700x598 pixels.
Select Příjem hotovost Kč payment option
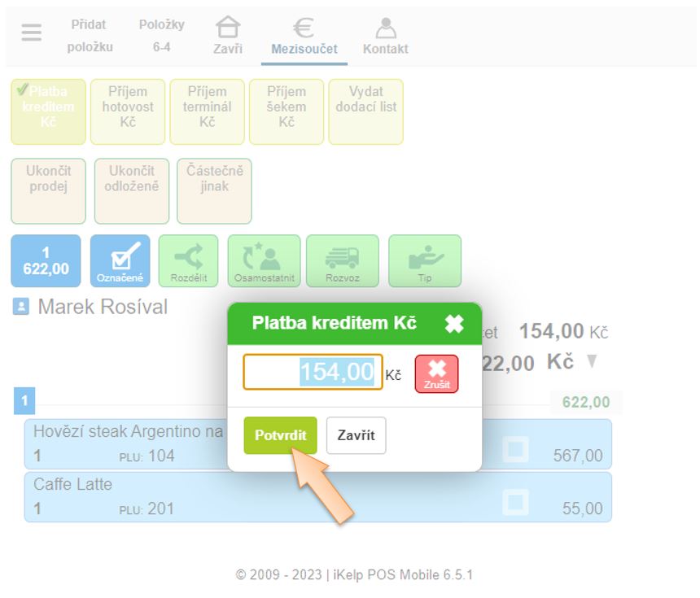tap(128, 111)
